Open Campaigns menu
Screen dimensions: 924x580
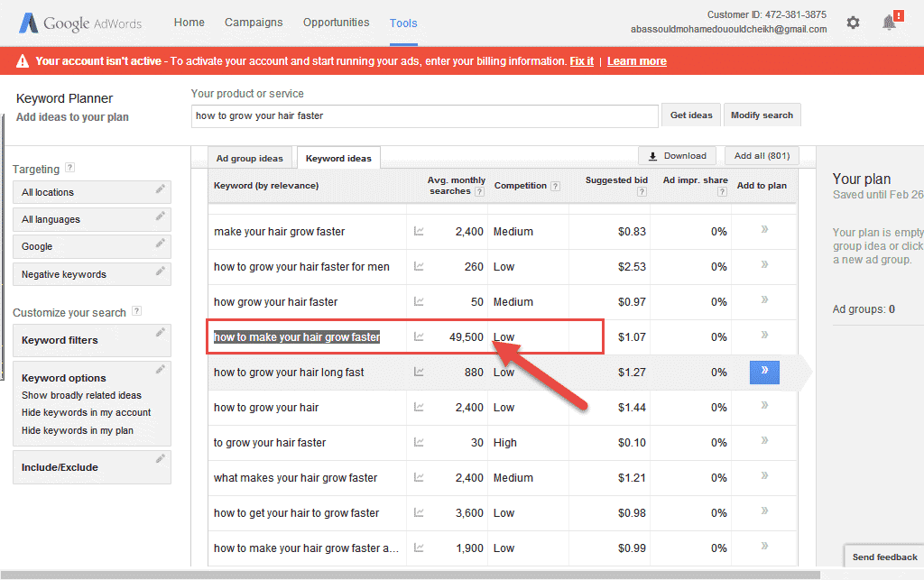(x=254, y=23)
